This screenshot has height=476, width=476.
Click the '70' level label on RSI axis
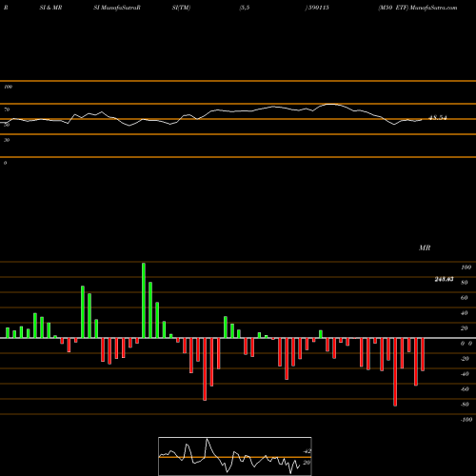7,109
